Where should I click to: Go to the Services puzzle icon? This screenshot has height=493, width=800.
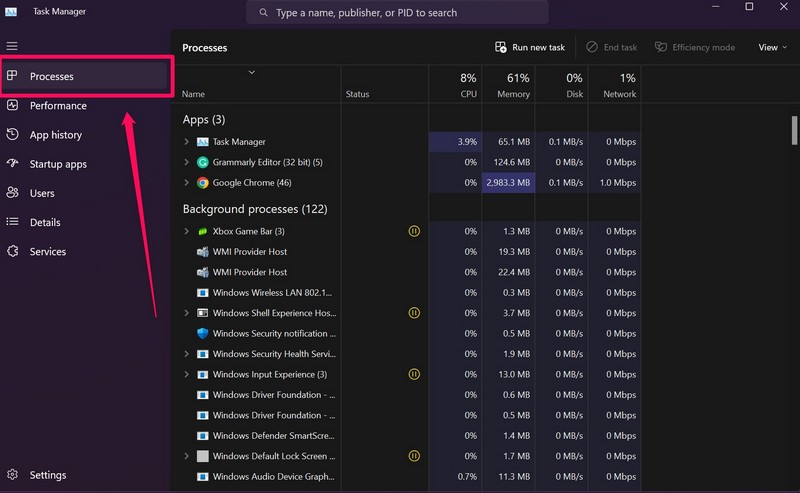pos(12,252)
